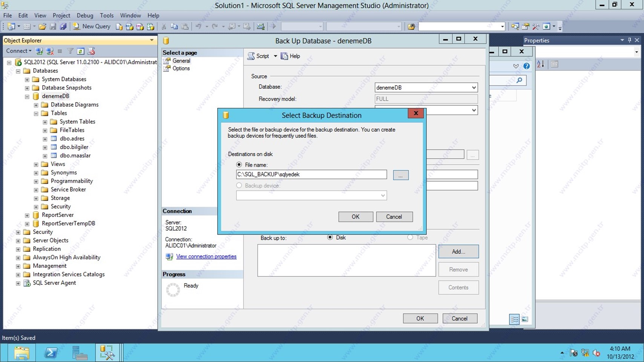Expand the SQL Server Agent node

tap(18, 283)
